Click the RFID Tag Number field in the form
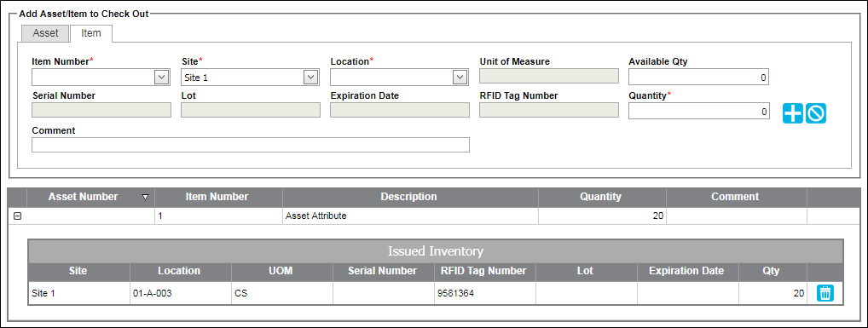 pos(548,110)
